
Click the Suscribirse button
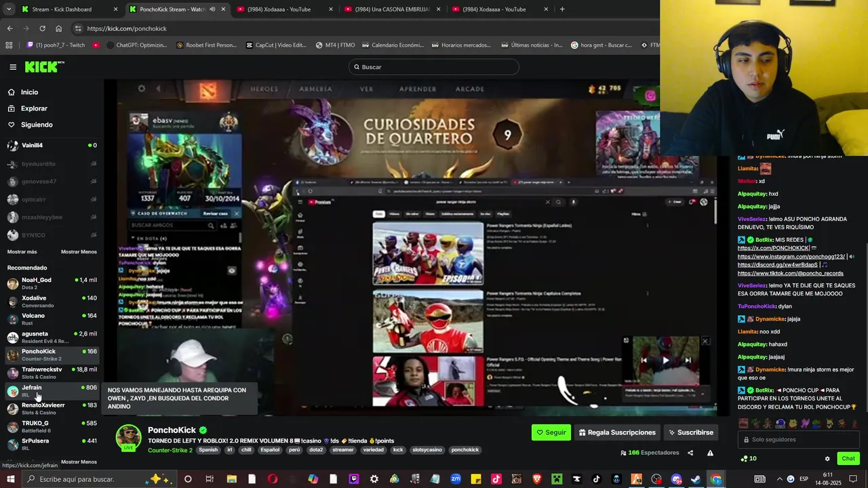click(x=691, y=432)
